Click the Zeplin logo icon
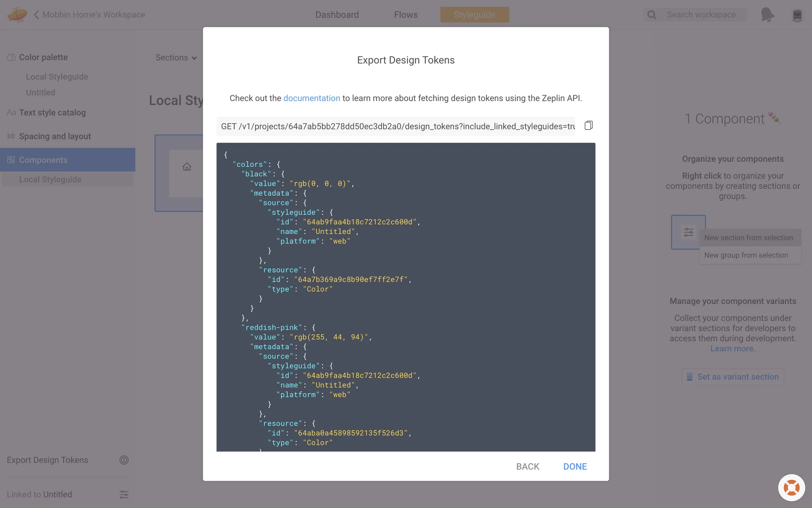812x508 pixels. [x=17, y=14]
